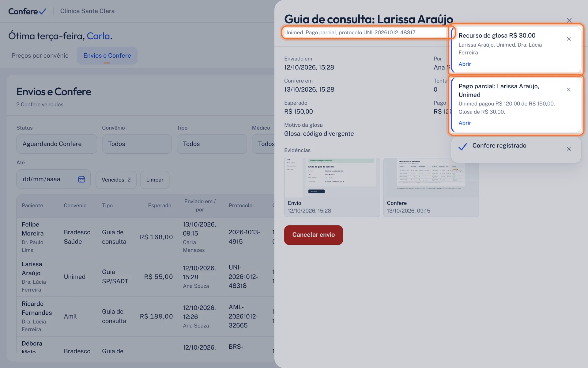The width and height of the screenshot is (588, 368).
Task: Open the Confere evidence thumbnail
Action: [431, 187]
